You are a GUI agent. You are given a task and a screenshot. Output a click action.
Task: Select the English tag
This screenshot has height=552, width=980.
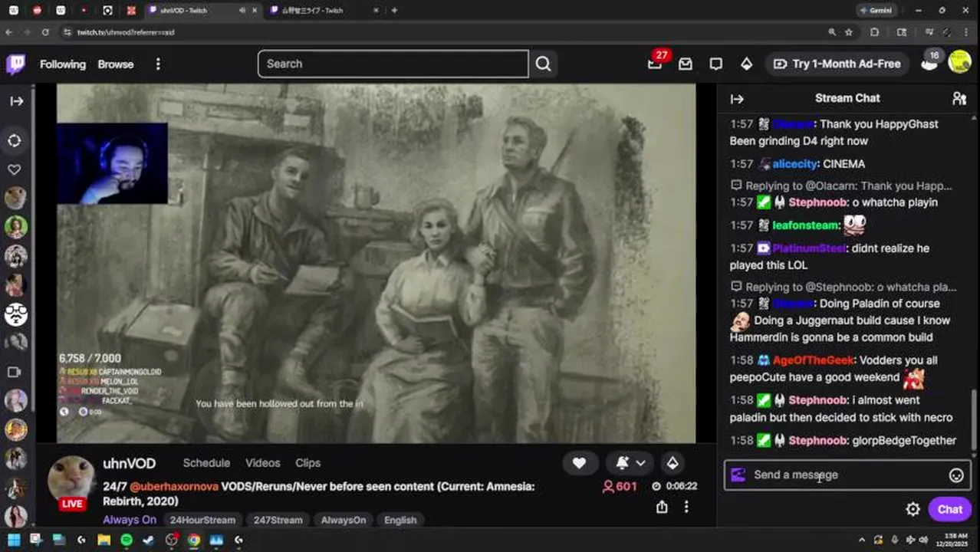pyautogui.click(x=400, y=520)
